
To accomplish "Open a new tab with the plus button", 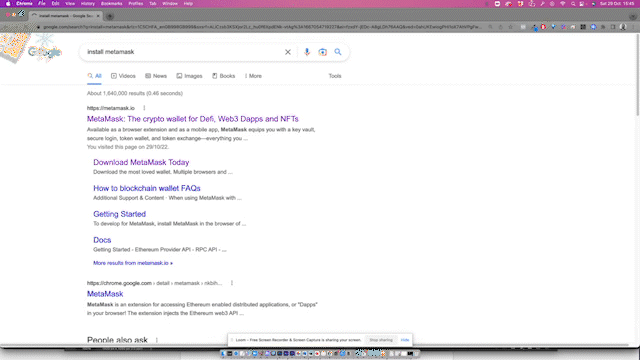I will tap(110, 16).
